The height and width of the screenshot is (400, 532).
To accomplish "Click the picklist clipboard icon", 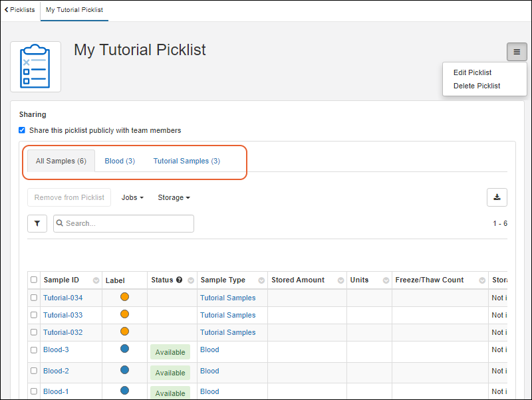I will [35, 66].
